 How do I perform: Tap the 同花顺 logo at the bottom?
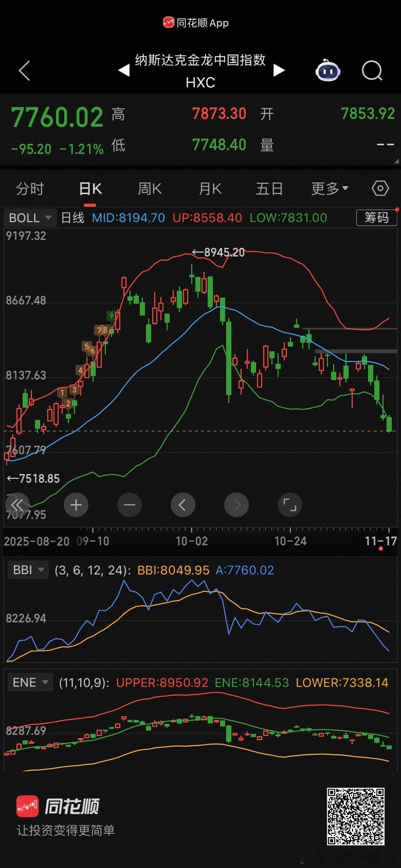point(58,806)
